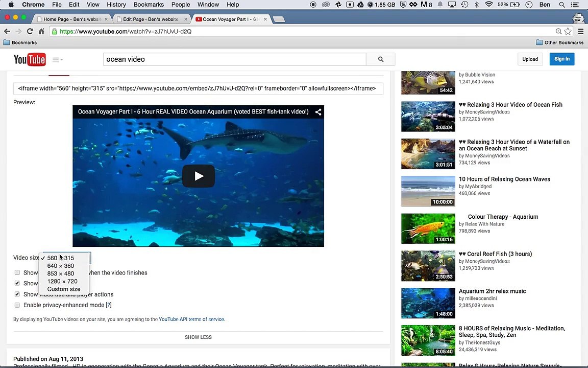
Task: Open the Bookmarks menu
Action: (x=149, y=5)
